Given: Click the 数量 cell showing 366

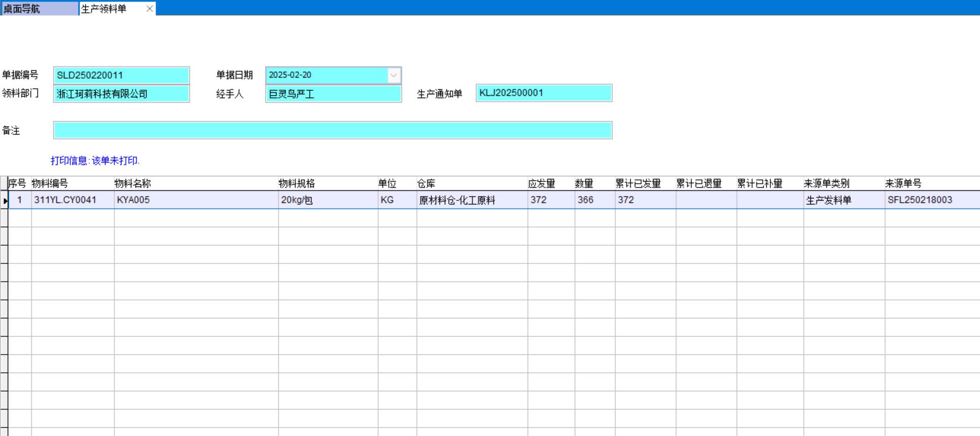Looking at the screenshot, I should tap(594, 200).
